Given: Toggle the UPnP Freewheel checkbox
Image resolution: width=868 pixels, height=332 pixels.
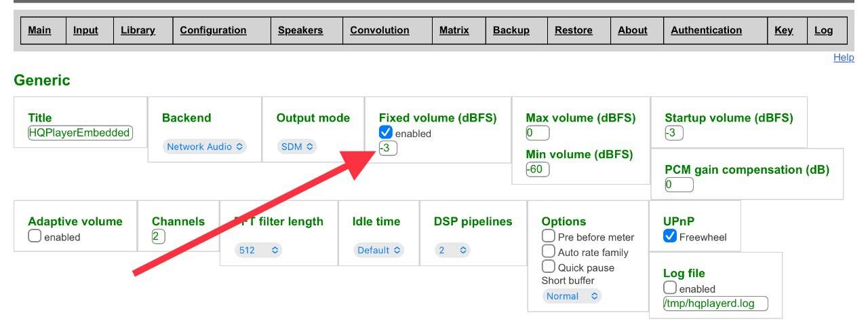Looking at the screenshot, I should pyautogui.click(x=670, y=236).
